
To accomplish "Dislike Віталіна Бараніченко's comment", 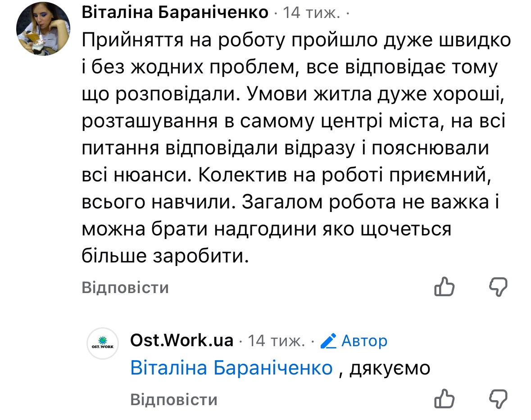I will pos(499,286).
